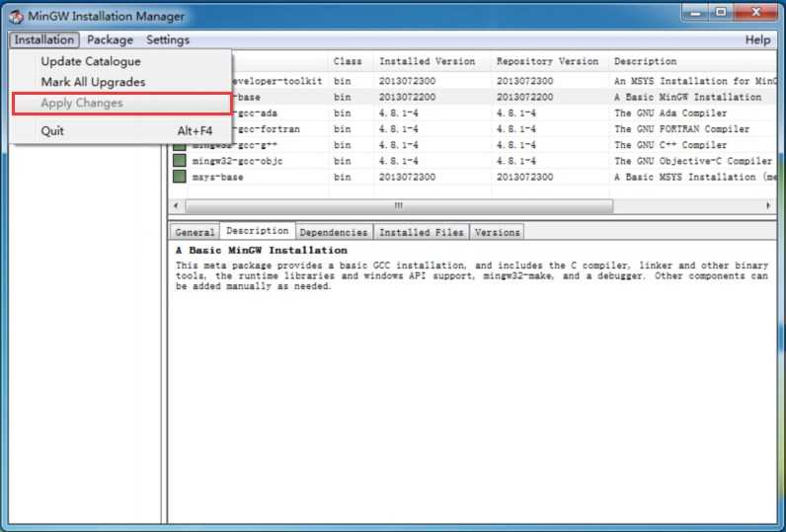Click 'A Basic MinGW Installation' cell in package table
The width and height of the screenshot is (786, 532).
click(687, 97)
